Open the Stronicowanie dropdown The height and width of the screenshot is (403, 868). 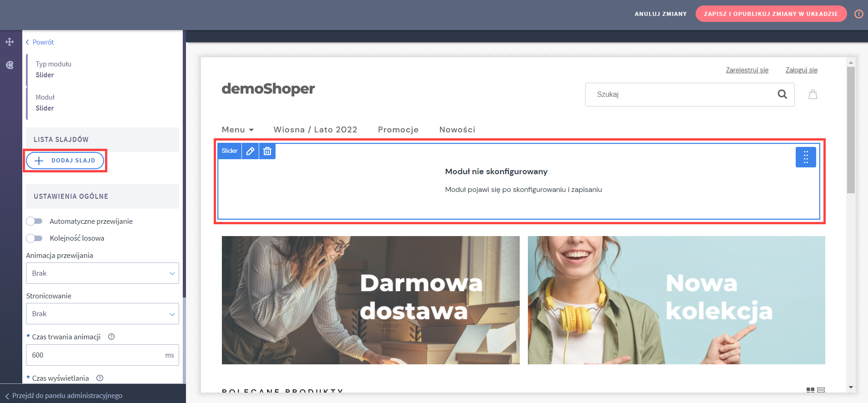[102, 314]
